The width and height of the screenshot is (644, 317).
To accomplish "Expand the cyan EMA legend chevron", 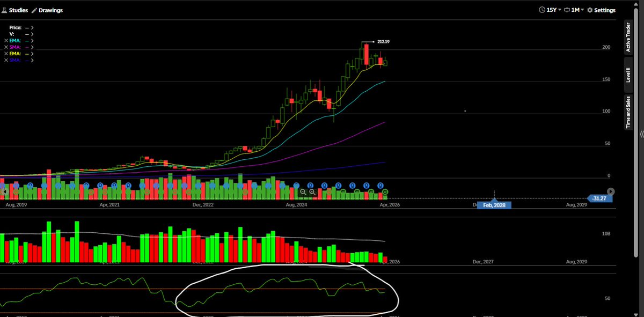I will (32, 41).
